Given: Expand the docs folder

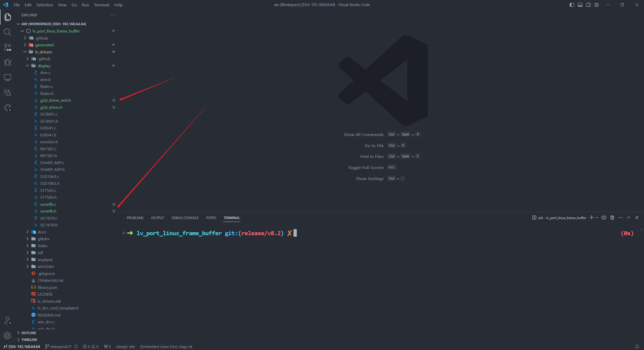Looking at the screenshot, I should [x=27, y=232].
